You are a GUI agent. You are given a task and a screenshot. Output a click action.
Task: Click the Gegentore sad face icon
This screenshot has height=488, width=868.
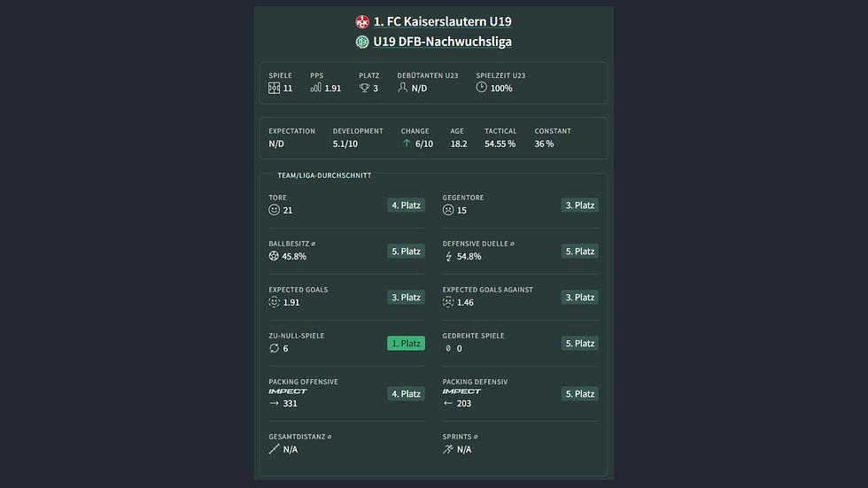click(448, 210)
